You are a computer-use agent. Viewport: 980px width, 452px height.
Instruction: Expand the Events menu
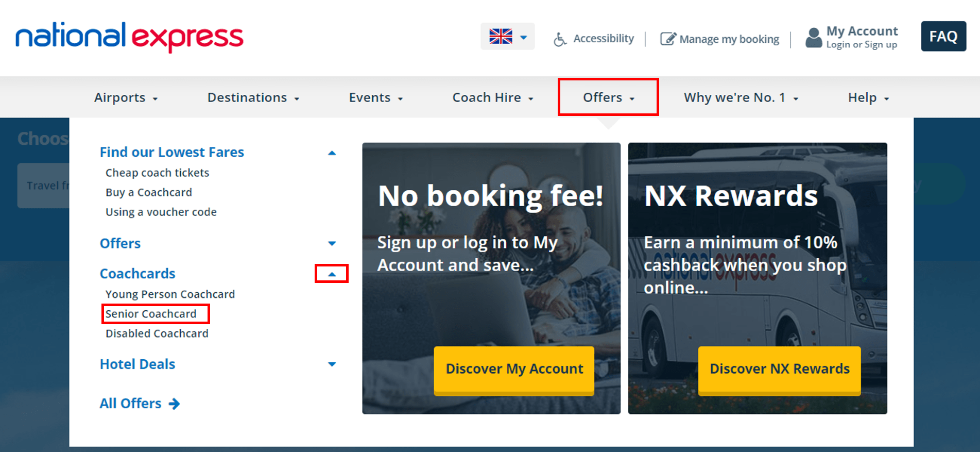[x=375, y=97]
